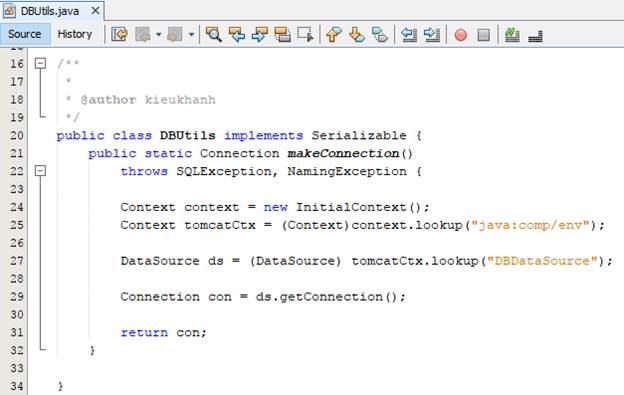Click "SQLException" in the throws clause

[224, 171]
